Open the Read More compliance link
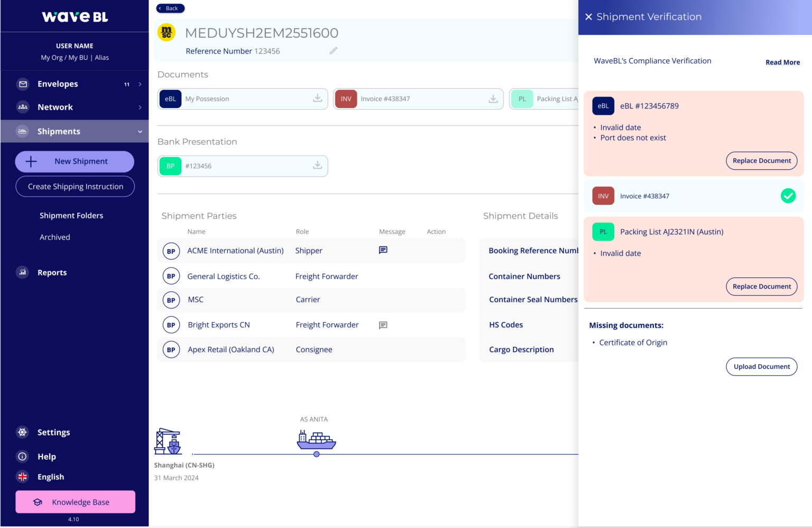 [782, 62]
